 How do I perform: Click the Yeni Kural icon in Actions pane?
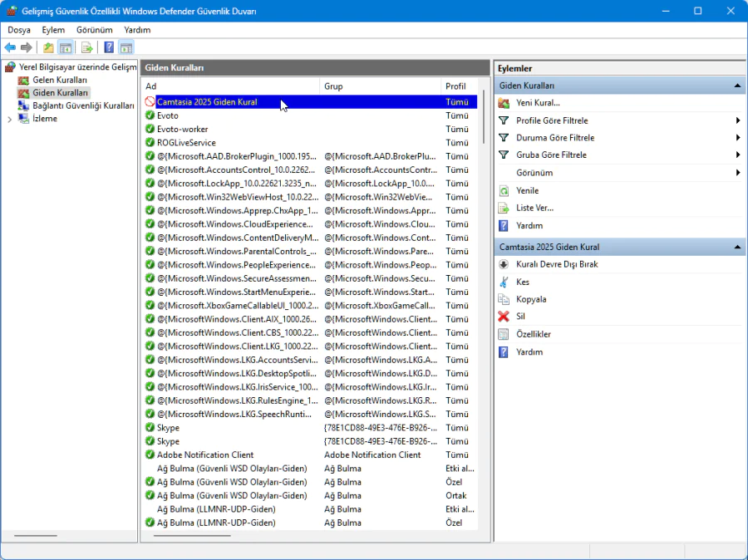pyautogui.click(x=503, y=103)
